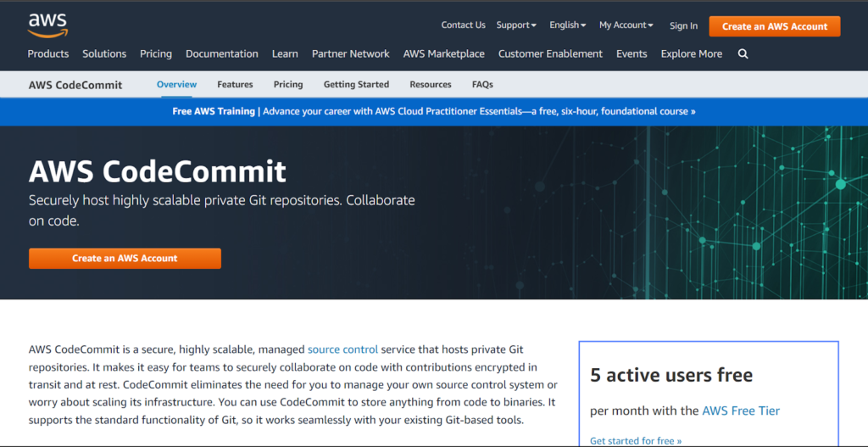Image resolution: width=868 pixels, height=447 pixels.
Task: Switch to the FAQs tab
Action: (x=482, y=84)
